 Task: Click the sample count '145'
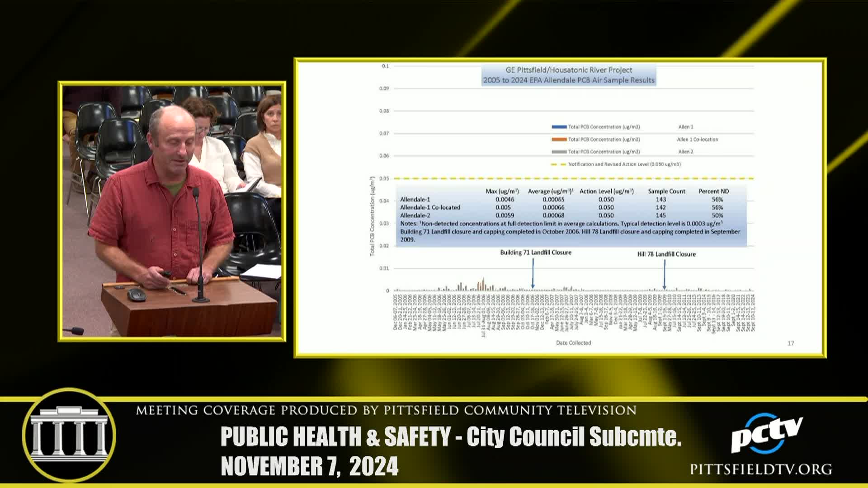pyautogui.click(x=661, y=216)
